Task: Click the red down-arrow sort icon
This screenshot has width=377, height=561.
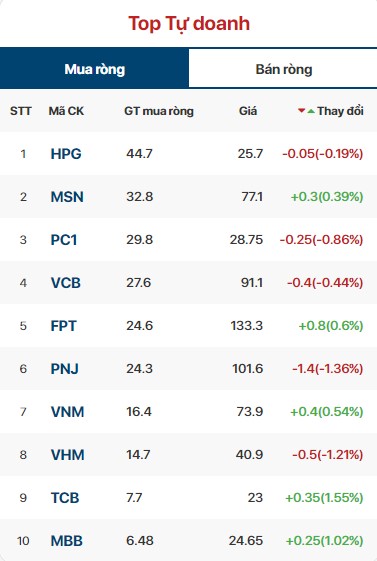Action: point(302,111)
